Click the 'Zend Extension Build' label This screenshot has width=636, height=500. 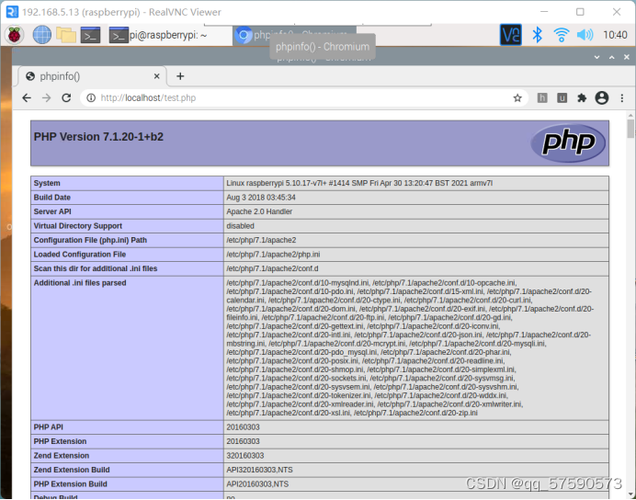pyautogui.click(x=71, y=470)
